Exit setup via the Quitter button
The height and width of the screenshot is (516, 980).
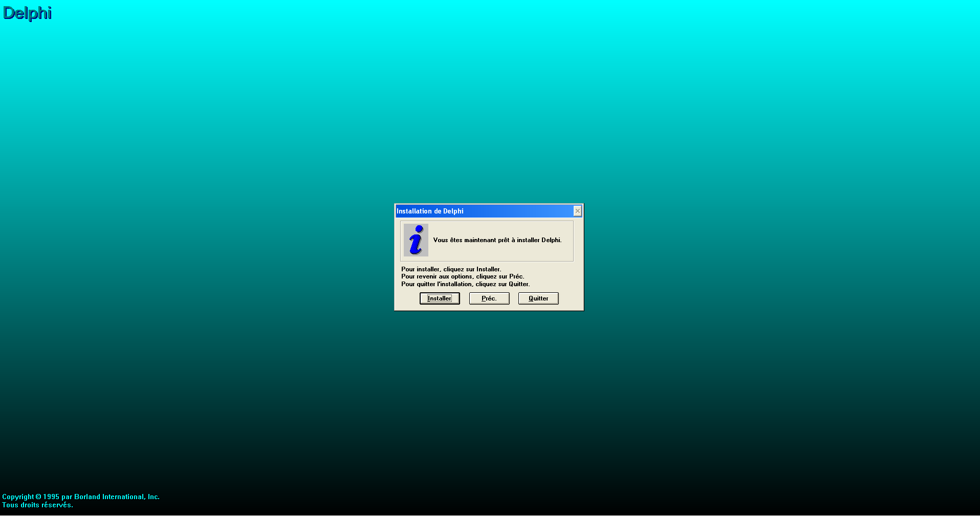[x=538, y=298]
